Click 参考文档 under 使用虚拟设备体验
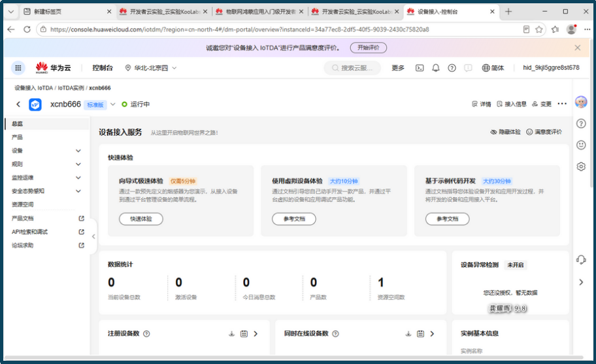The width and height of the screenshot is (596, 364). click(294, 219)
